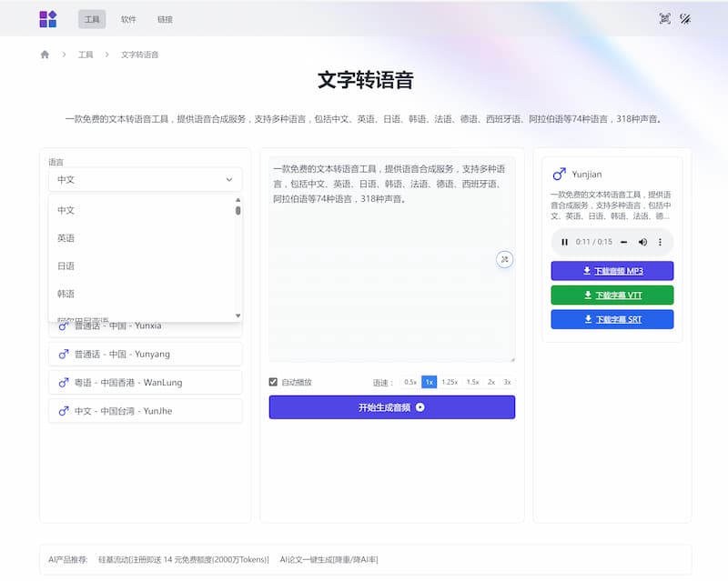Click the audio player progress bar

click(623, 242)
